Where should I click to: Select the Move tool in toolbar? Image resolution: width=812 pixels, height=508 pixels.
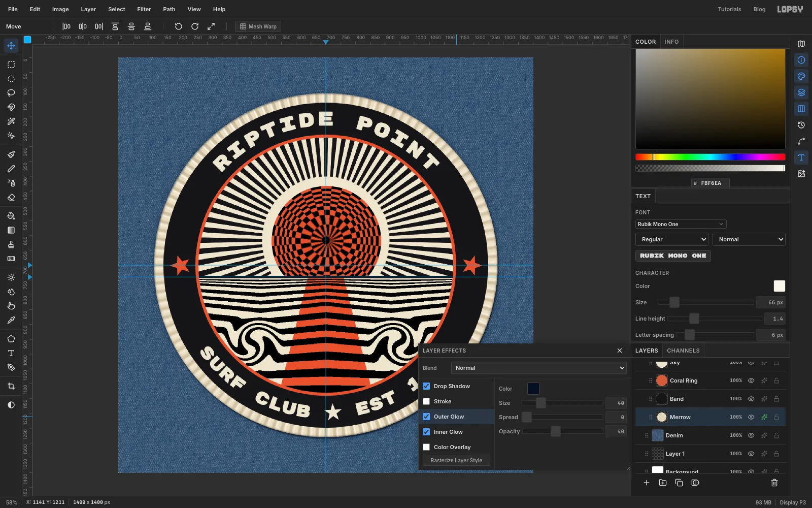click(11, 46)
